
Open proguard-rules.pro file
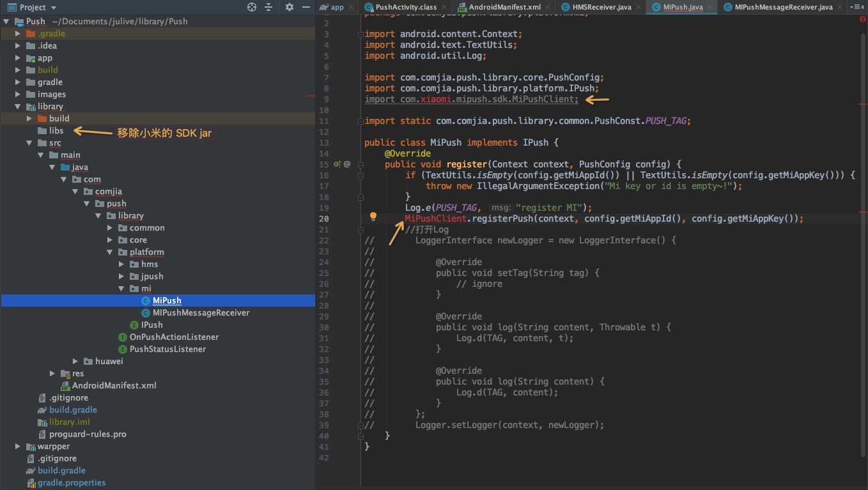coord(82,434)
